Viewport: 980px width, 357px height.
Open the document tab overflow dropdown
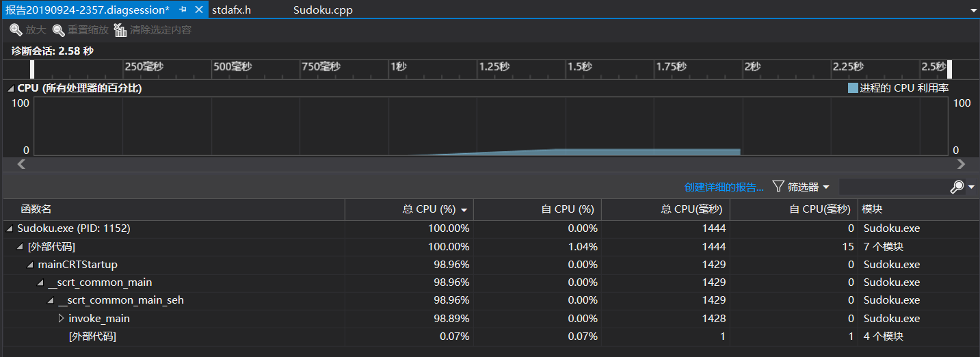(973, 11)
